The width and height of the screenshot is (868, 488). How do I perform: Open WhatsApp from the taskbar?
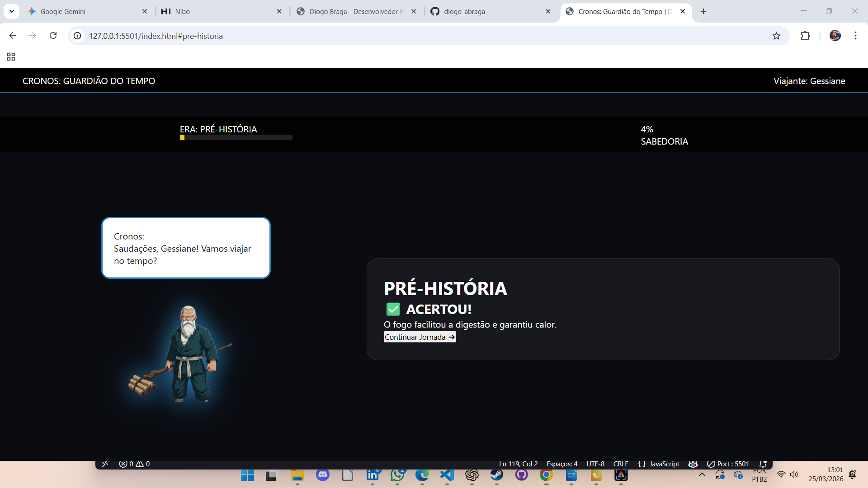(397, 475)
